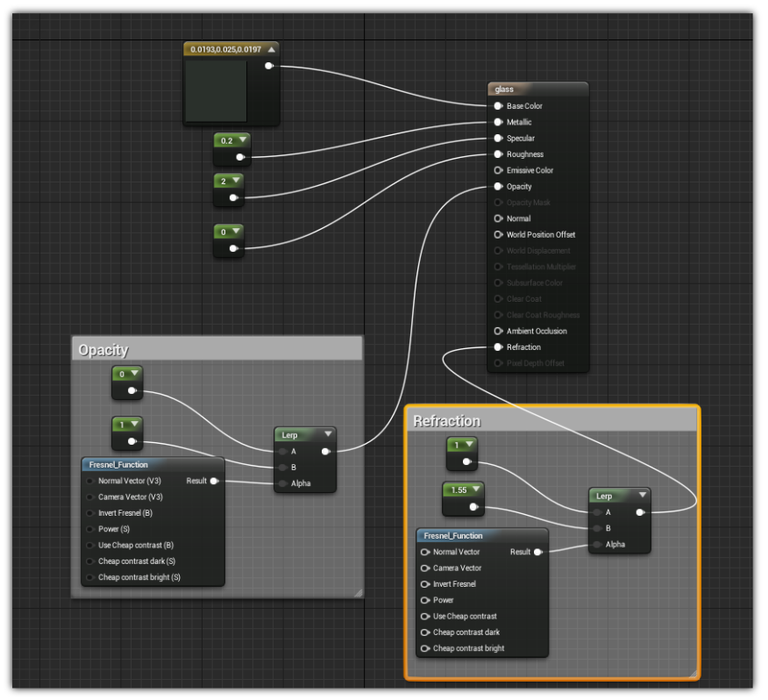Click the Base Color input pin on glass node
This screenshot has width=768, height=700.
[x=496, y=105]
